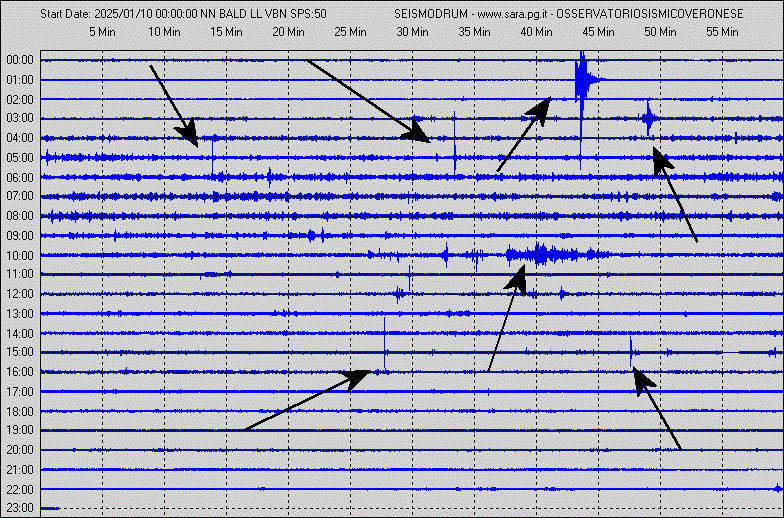Click the 00:00 hour row label

[x=20, y=60]
